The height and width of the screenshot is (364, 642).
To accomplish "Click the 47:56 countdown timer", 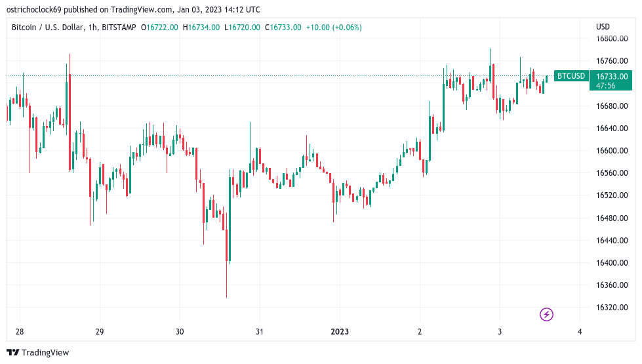I will (x=605, y=85).
